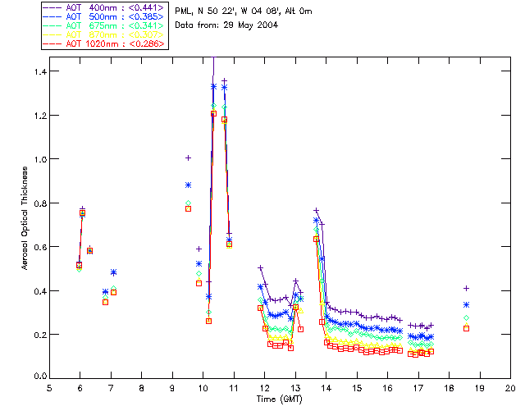This screenshot has width=525, height=420.
Task: Click the red square marker at 18.5 hours
Action: 466,329
